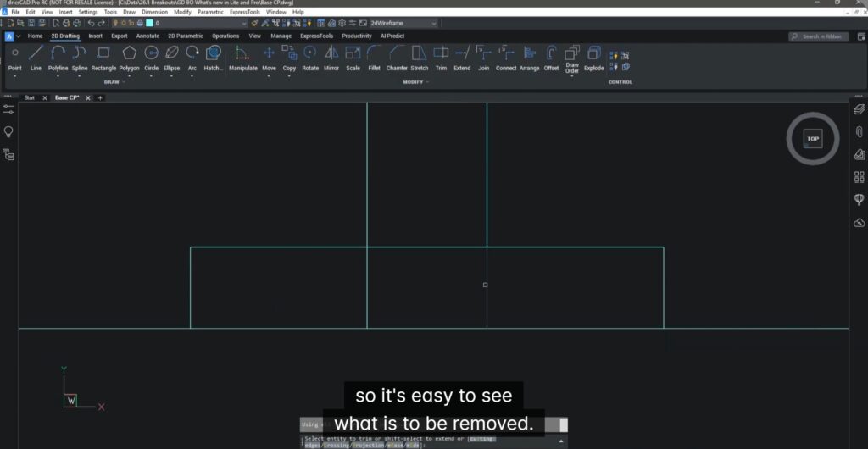
Task: Expand the Polyline options arrow
Action: point(58,75)
